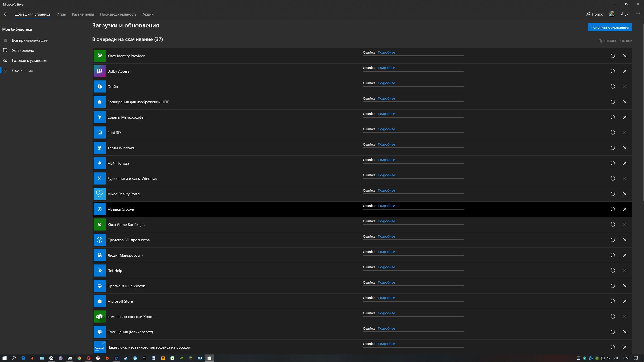Open the Производительность tab
Image resolution: width=644 pixels, height=362 pixels.
point(118,14)
